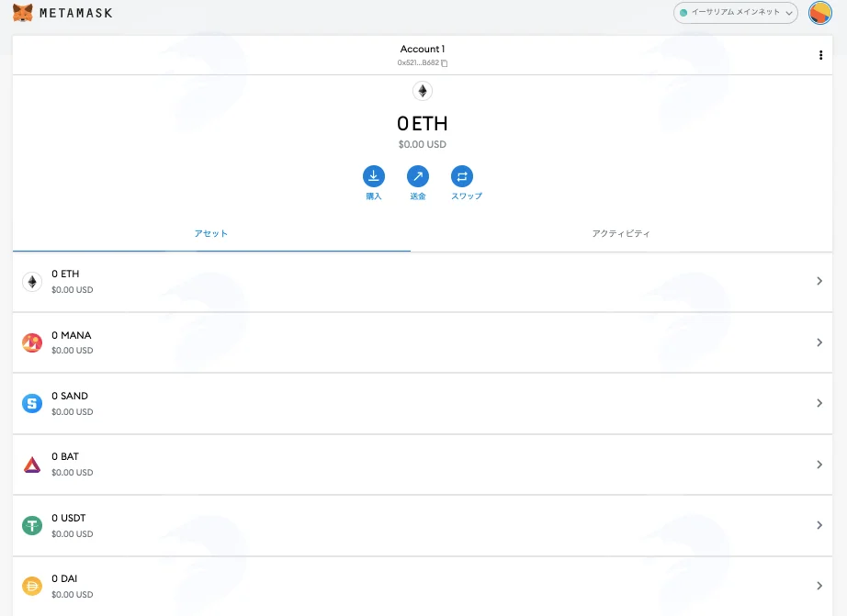
Task: Switch to the アセット tab
Action: point(211,234)
